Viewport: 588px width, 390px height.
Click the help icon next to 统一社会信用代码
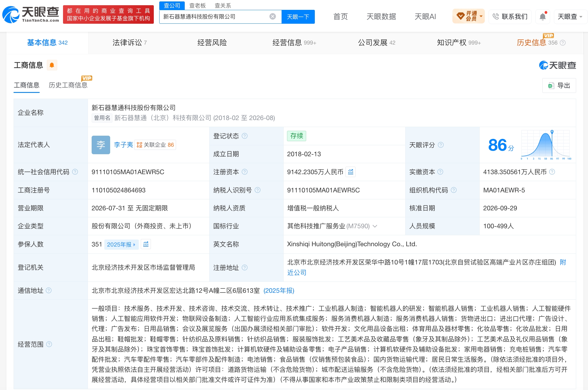click(x=75, y=172)
